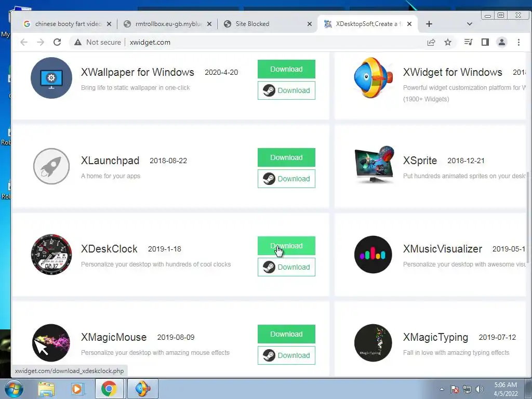The width and height of the screenshot is (532, 399).
Task: Open a new tab with the plus button
Action: 429,24
